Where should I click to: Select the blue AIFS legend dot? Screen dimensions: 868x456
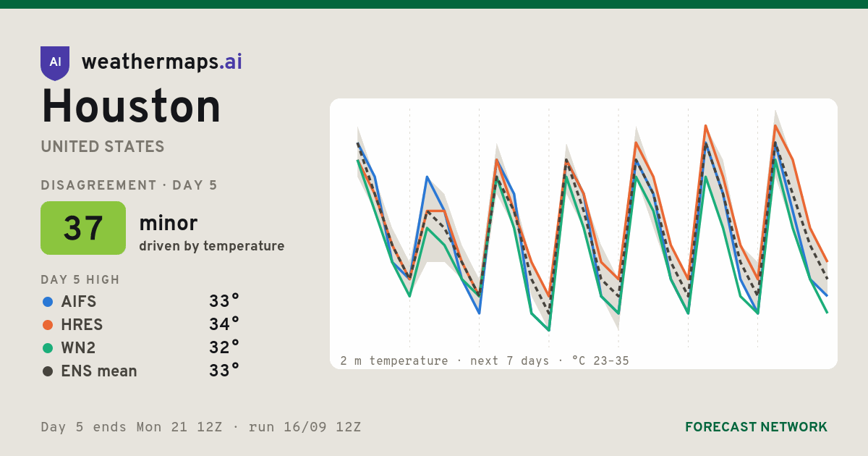coord(48,302)
